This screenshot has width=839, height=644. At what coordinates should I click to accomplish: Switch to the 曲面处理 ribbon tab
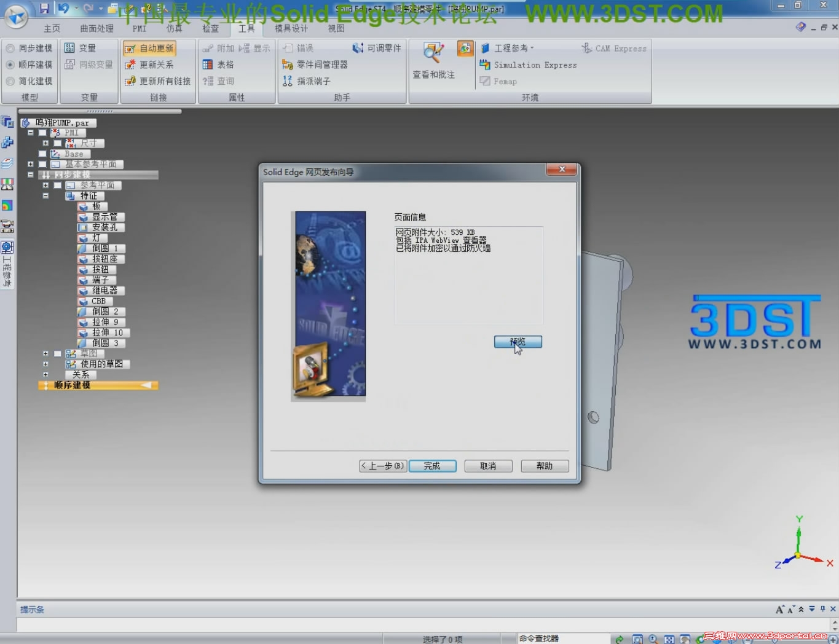point(97,28)
